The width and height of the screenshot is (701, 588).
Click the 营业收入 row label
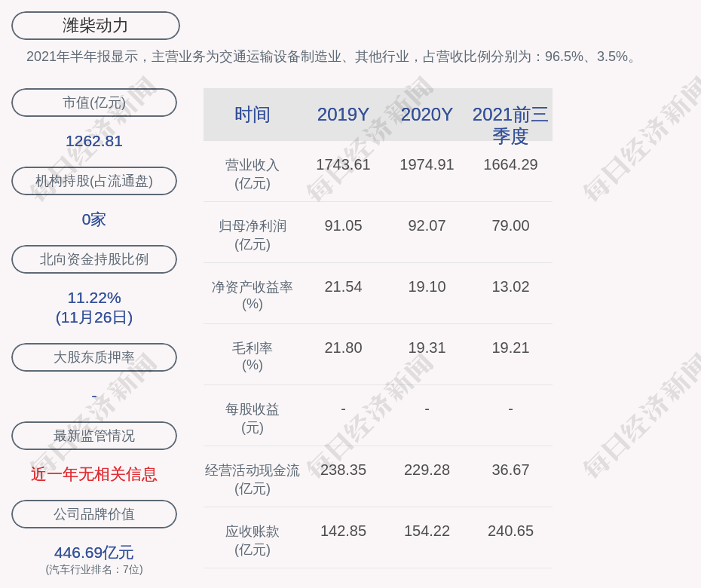pos(253,174)
